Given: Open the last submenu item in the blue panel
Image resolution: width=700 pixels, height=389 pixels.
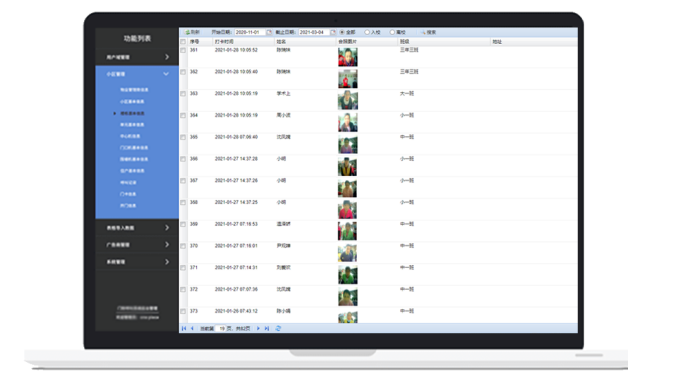Looking at the screenshot, I should coord(128,206).
